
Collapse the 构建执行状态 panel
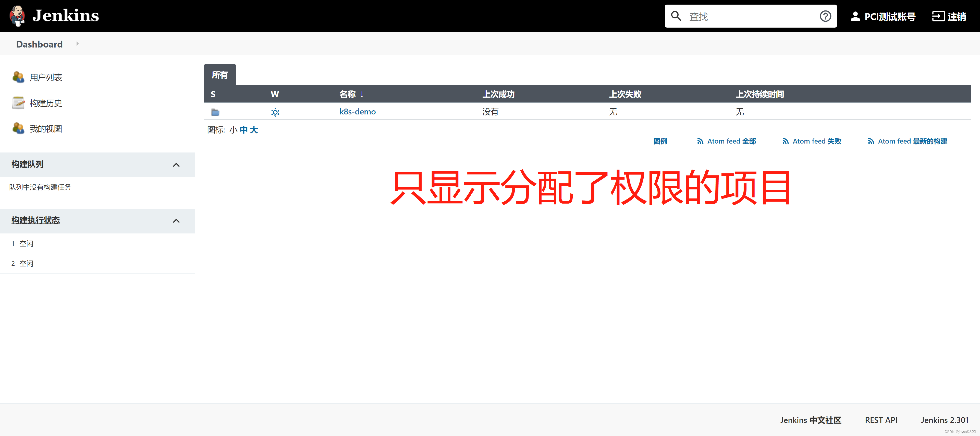pyautogui.click(x=176, y=220)
